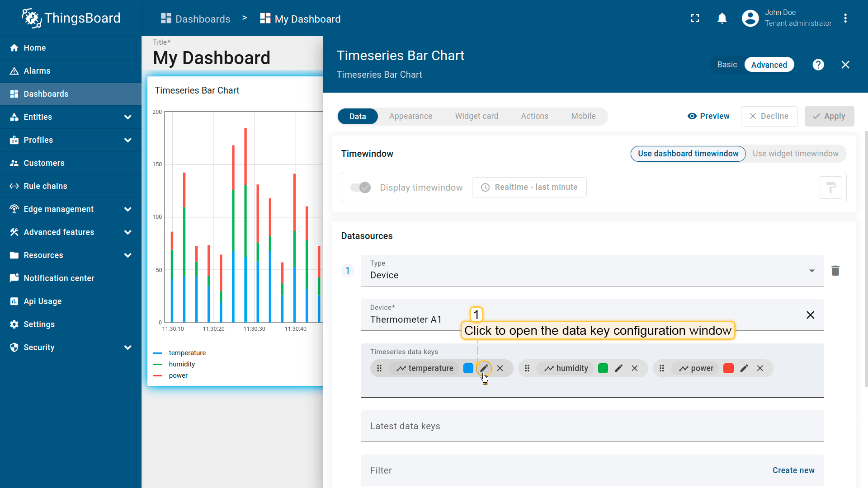The width and height of the screenshot is (868, 488).
Task: Delete datasource with the trash icon
Action: [835, 271]
